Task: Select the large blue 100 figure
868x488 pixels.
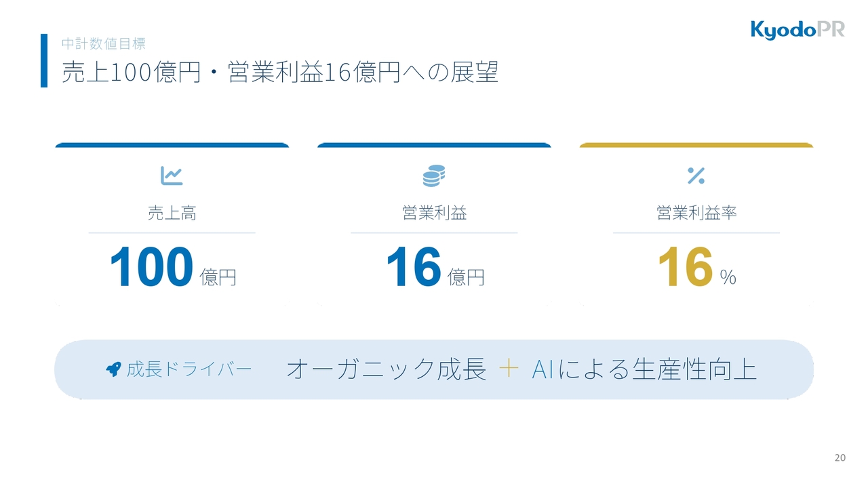Action: pos(152,268)
